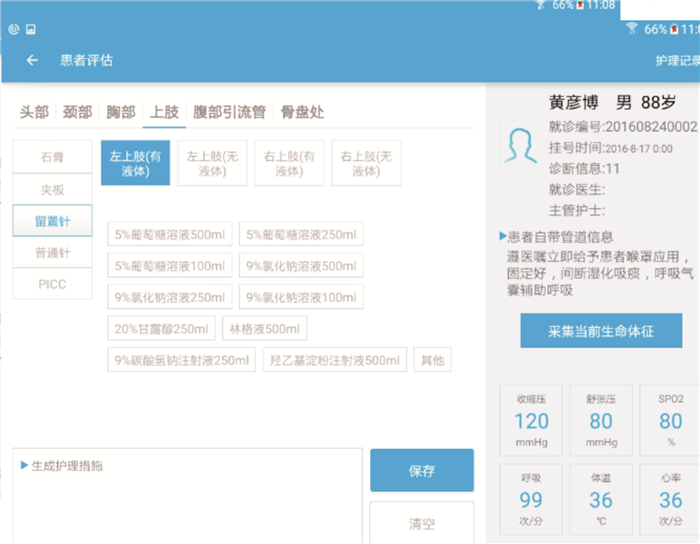
Task: Toggle 5%葡萄糖溶液500ml option
Action: (x=171, y=235)
